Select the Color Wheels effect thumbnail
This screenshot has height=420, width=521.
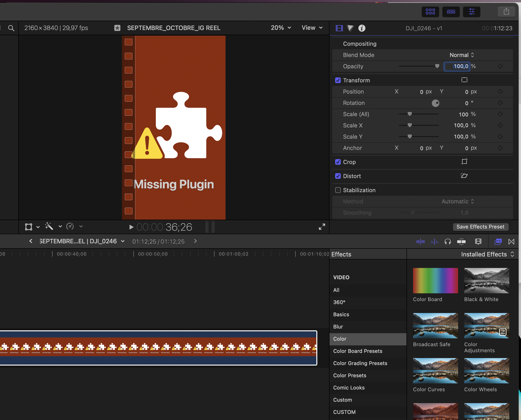(487, 370)
